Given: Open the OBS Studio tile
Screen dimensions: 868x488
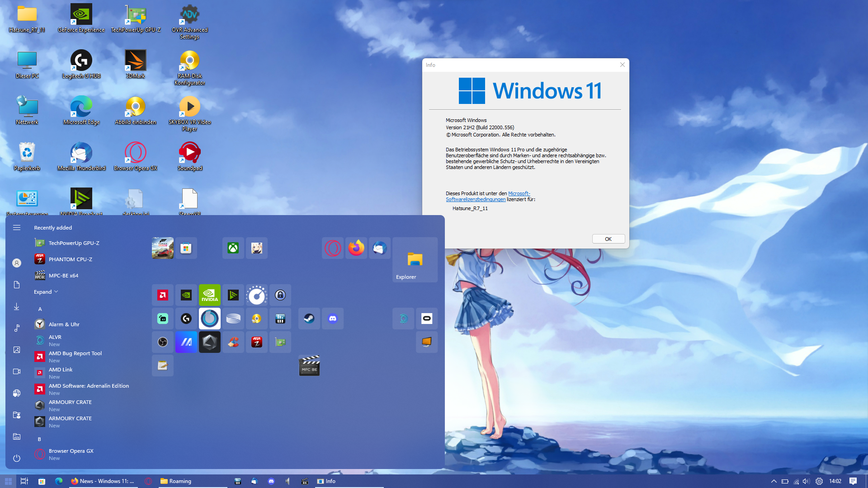Looking at the screenshot, I should [163, 342].
